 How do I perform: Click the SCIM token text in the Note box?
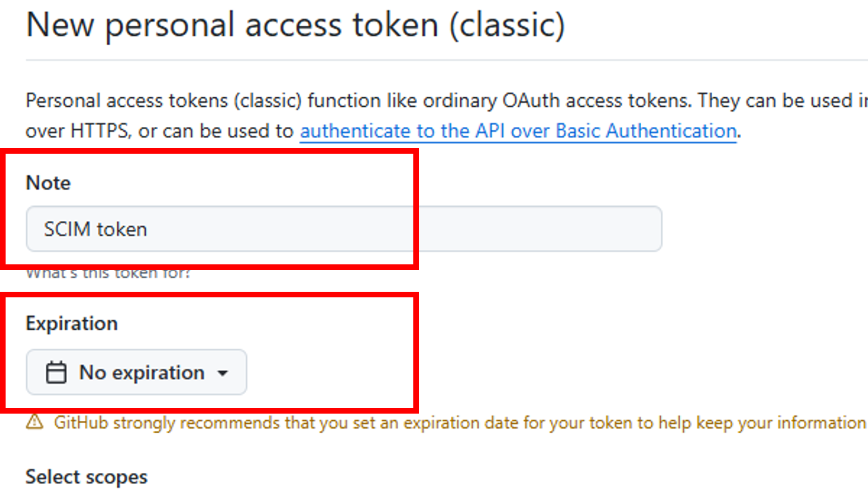(96, 229)
